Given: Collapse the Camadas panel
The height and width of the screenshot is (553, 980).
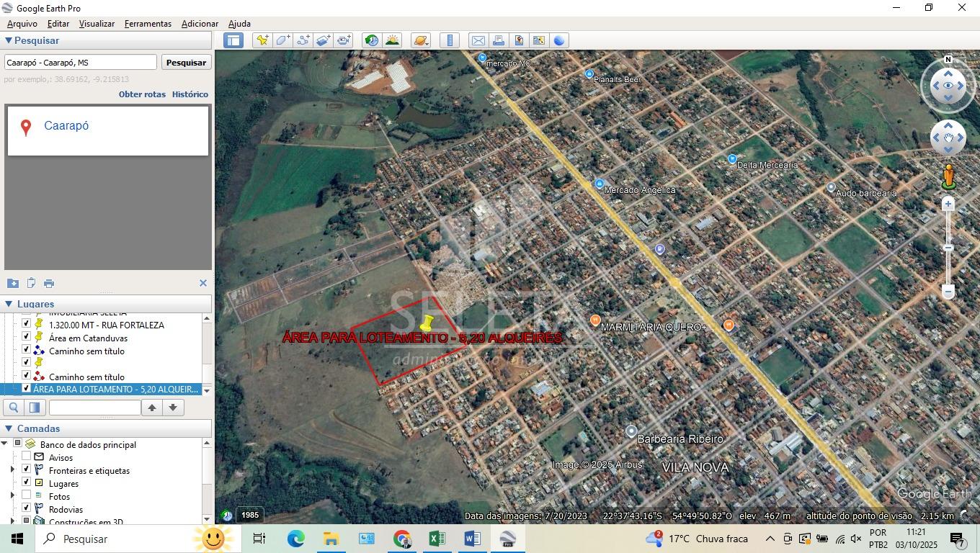Looking at the screenshot, I should tap(9, 428).
